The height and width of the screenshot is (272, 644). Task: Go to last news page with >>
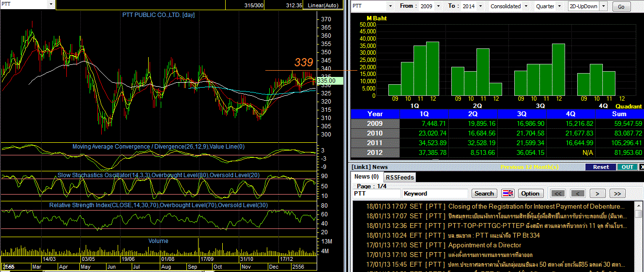[617, 194]
